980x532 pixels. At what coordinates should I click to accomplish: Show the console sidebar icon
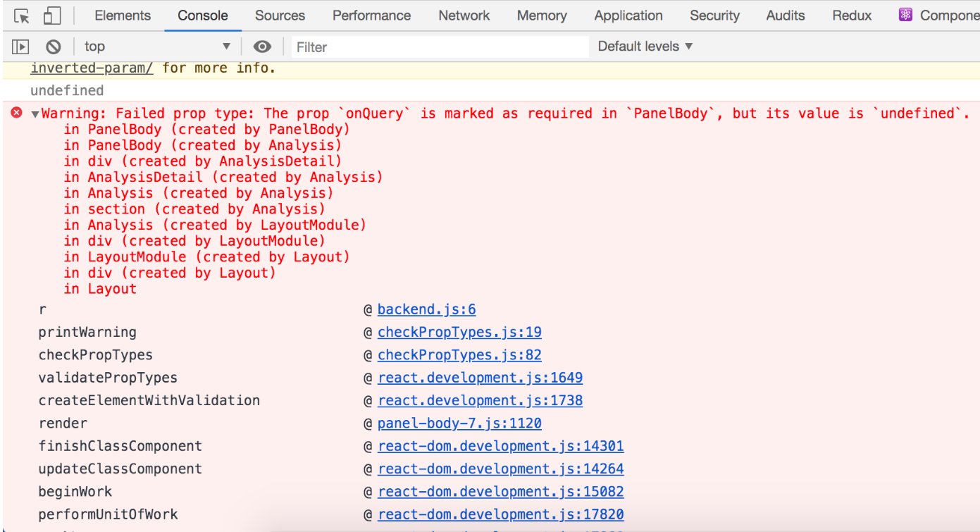click(20, 47)
